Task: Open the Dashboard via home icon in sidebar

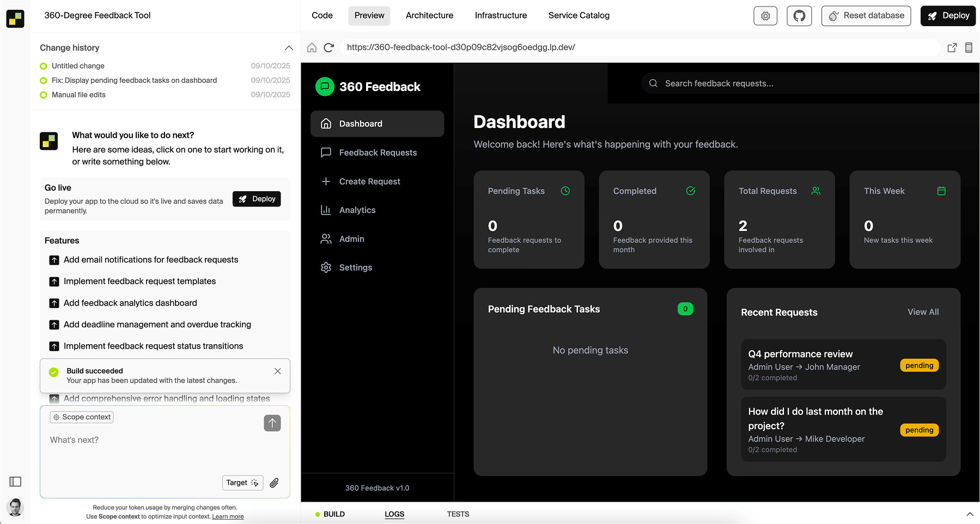Action: point(326,124)
